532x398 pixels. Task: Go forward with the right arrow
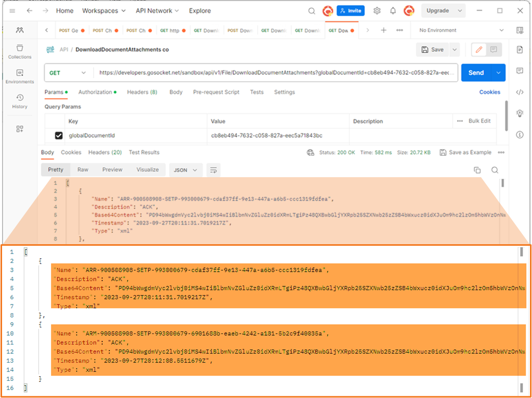click(x=45, y=11)
